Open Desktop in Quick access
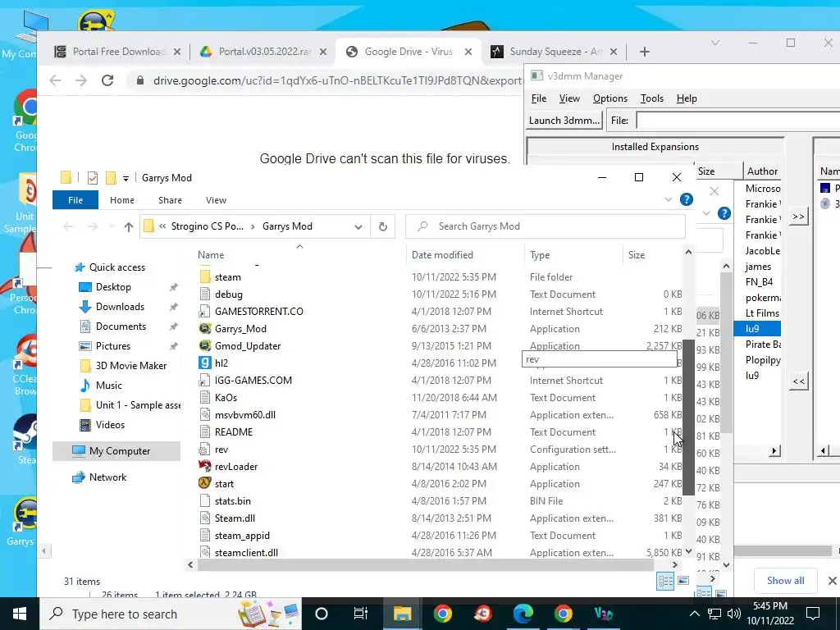Screen dimensions: 840x630 click(113, 286)
